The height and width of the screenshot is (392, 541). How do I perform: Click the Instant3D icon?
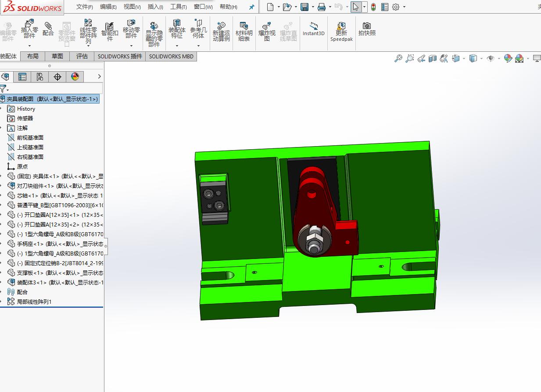pos(314,29)
